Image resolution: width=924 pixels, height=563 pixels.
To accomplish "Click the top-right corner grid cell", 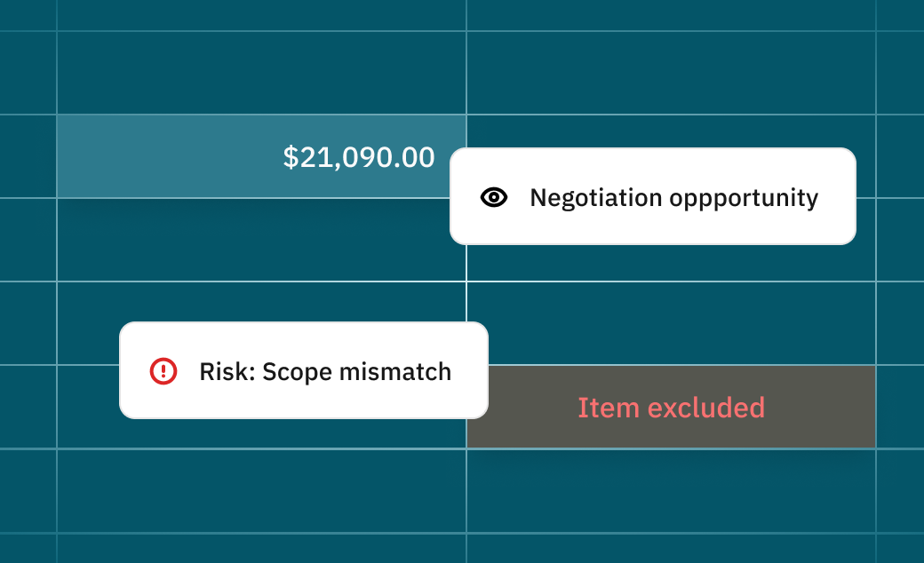I will (899, 14).
